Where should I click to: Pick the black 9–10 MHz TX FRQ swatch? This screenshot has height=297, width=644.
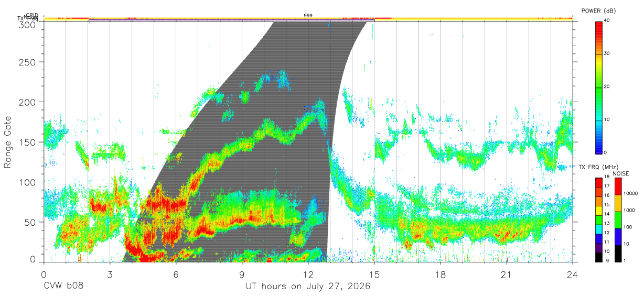(599, 257)
